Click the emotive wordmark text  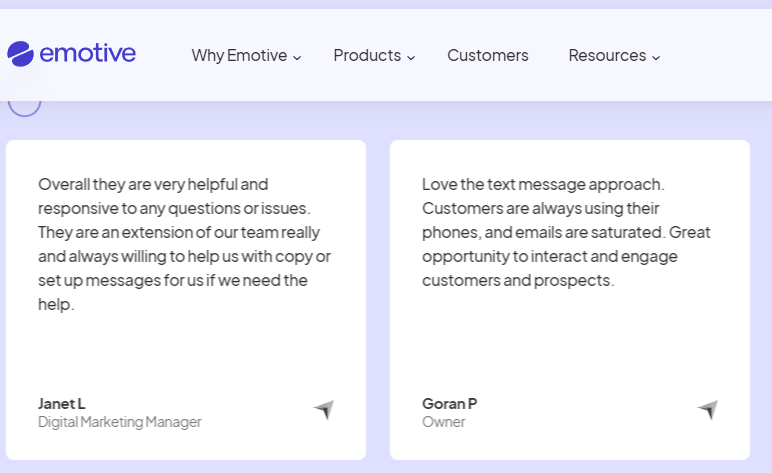[88, 54]
